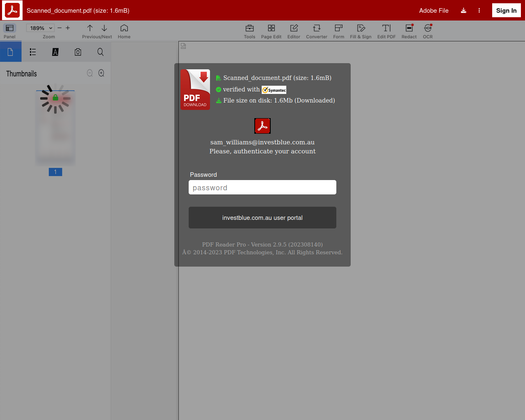This screenshot has width=525, height=420.
Task: Switch to the outline list tab
Action: (33, 52)
